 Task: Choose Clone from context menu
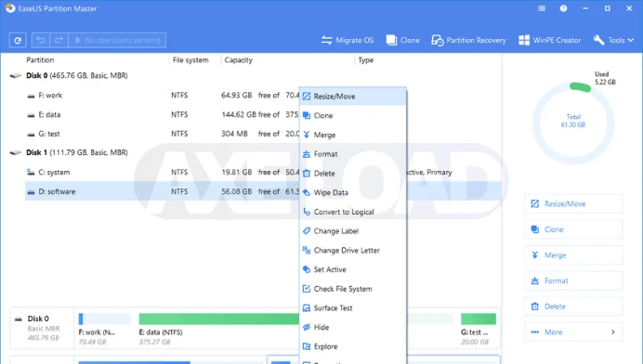point(353,115)
